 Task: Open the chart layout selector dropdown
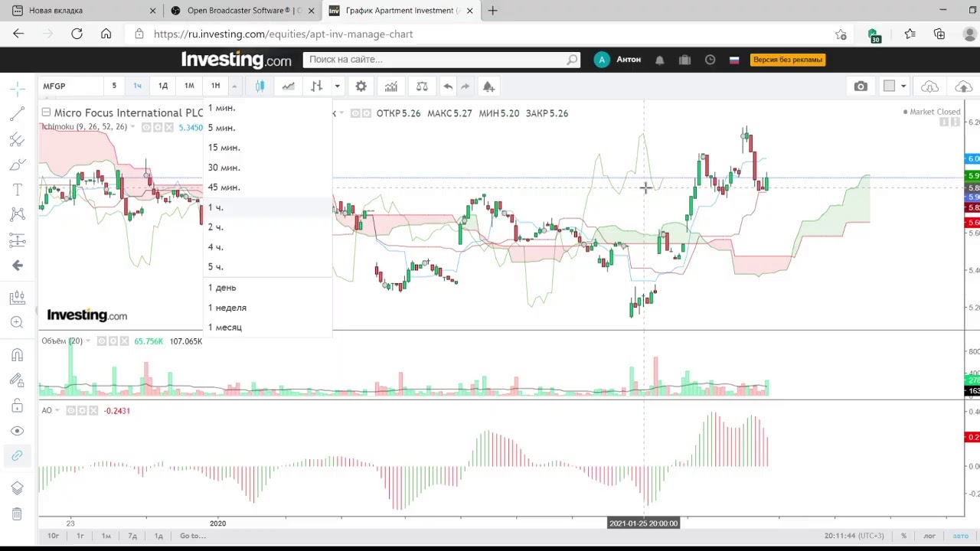pos(903,86)
